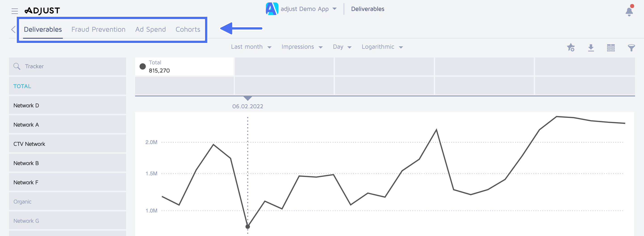Click the Tracker search magnifier icon
Screen dimensions: 644x236
17,66
